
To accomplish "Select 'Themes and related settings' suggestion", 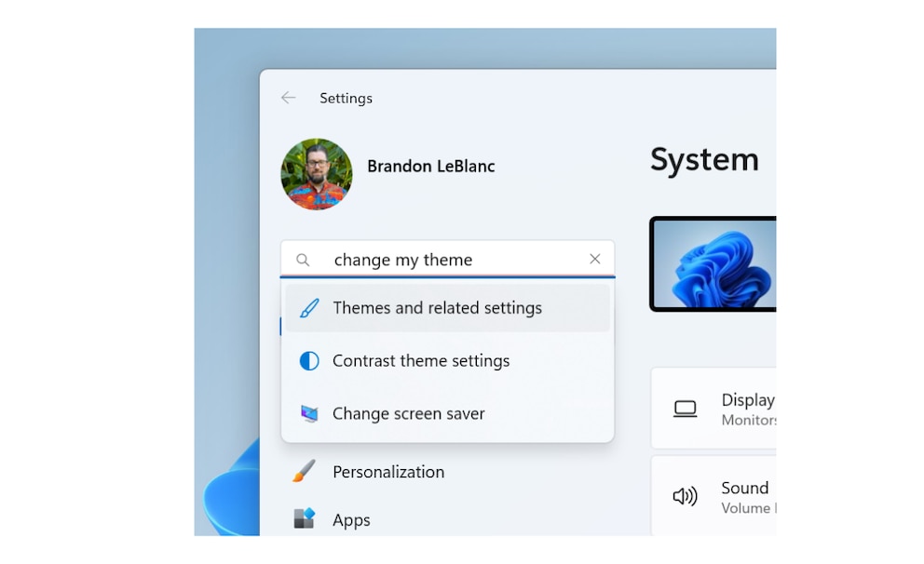I will pos(448,308).
